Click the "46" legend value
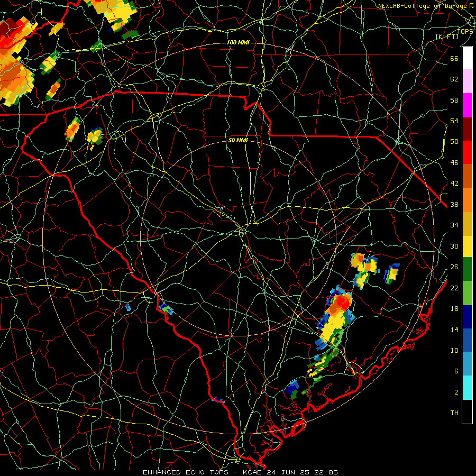The width and height of the screenshot is (476, 476). click(454, 163)
